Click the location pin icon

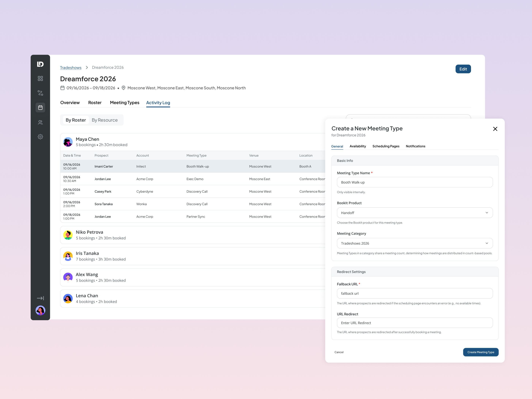tap(123, 88)
